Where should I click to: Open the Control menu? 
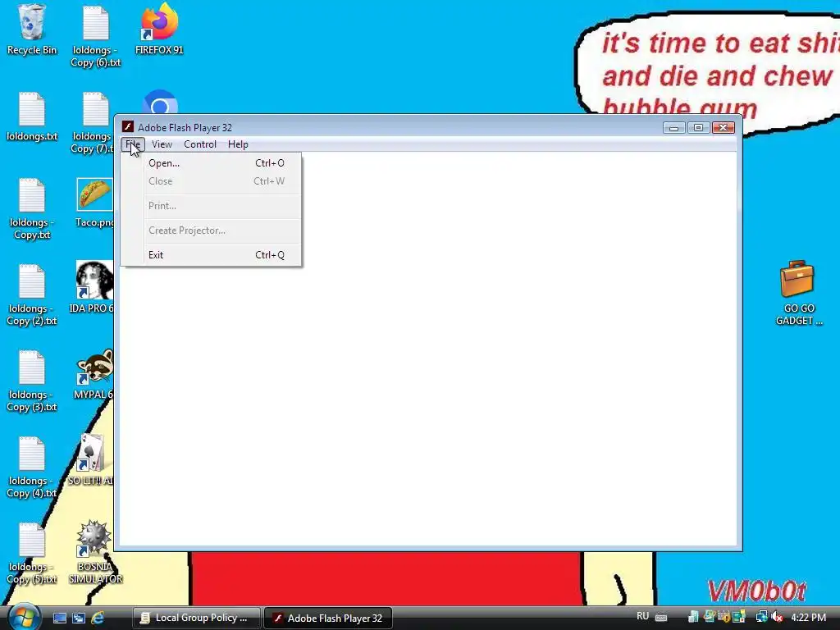coord(200,144)
